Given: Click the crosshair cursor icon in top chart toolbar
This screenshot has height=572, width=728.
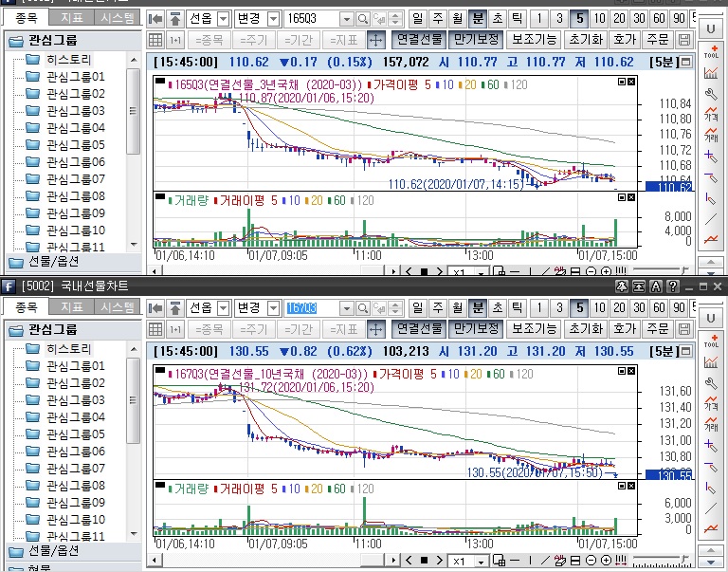Looking at the screenshot, I should [x=375, y=40].
